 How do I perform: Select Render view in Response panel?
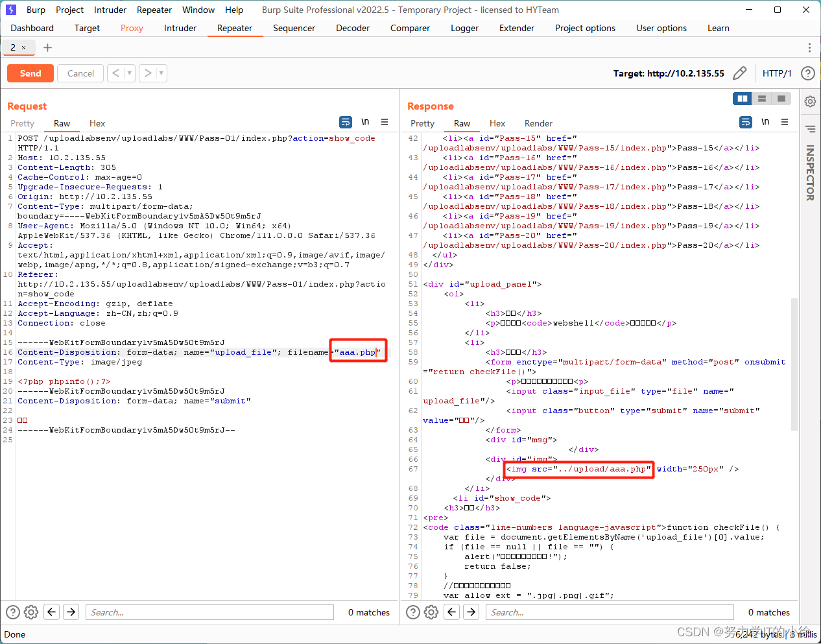(x=538, y=123)
